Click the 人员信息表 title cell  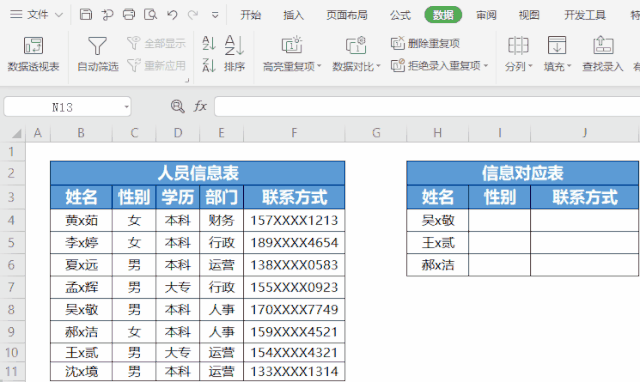coord(198,173)
